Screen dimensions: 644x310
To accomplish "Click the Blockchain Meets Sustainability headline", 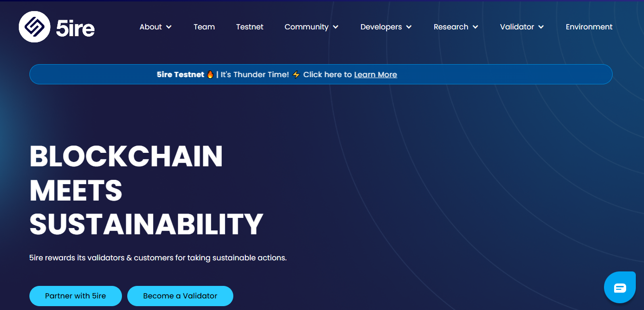I will (x=146, y=190).
